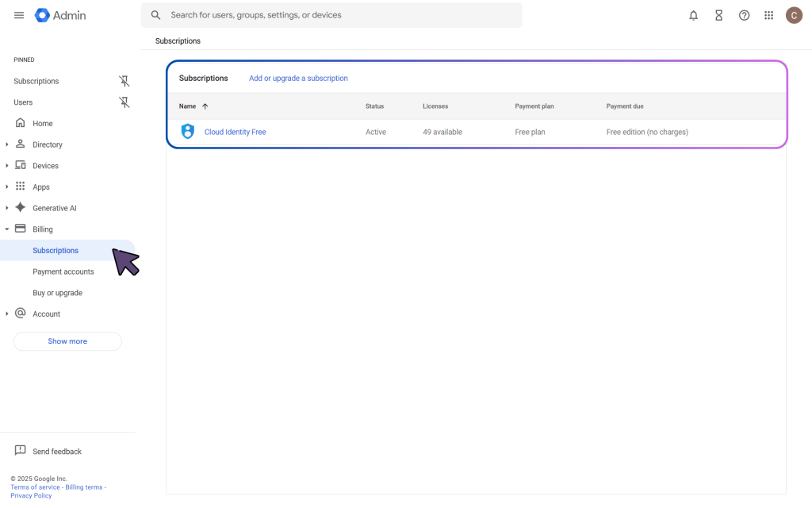
Task: Click the Account at-sign icon
Action: [20, 313]
